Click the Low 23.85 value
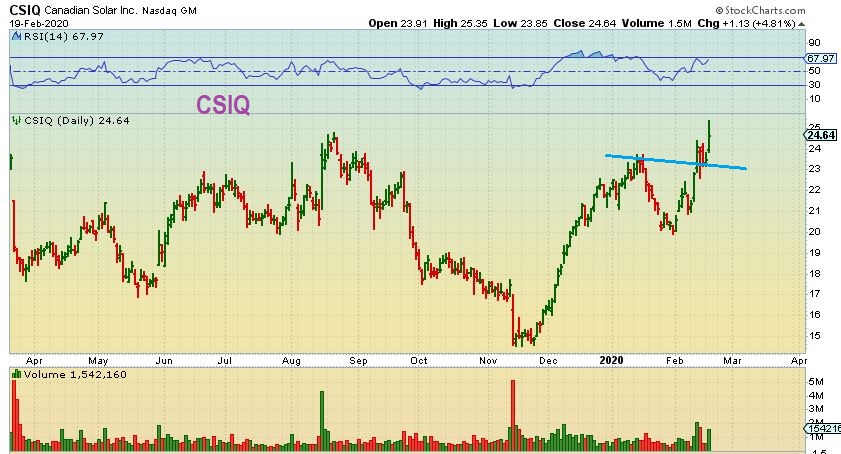 coord(521,24)
